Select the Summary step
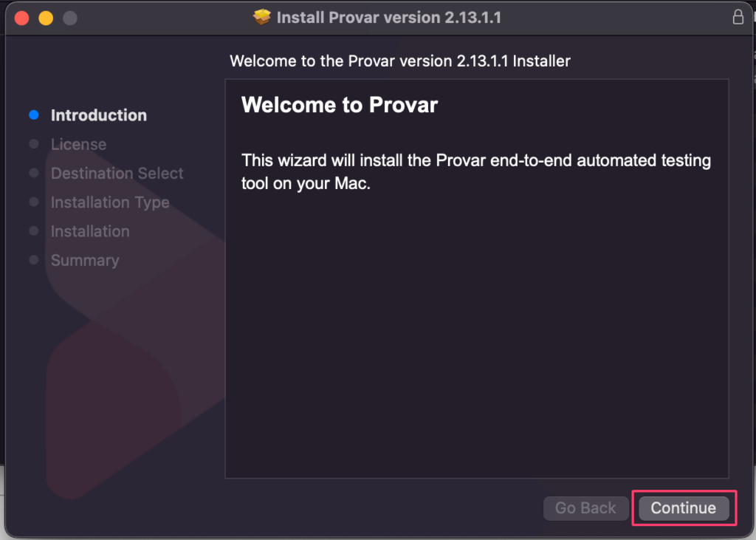 (x=85, y=260)
